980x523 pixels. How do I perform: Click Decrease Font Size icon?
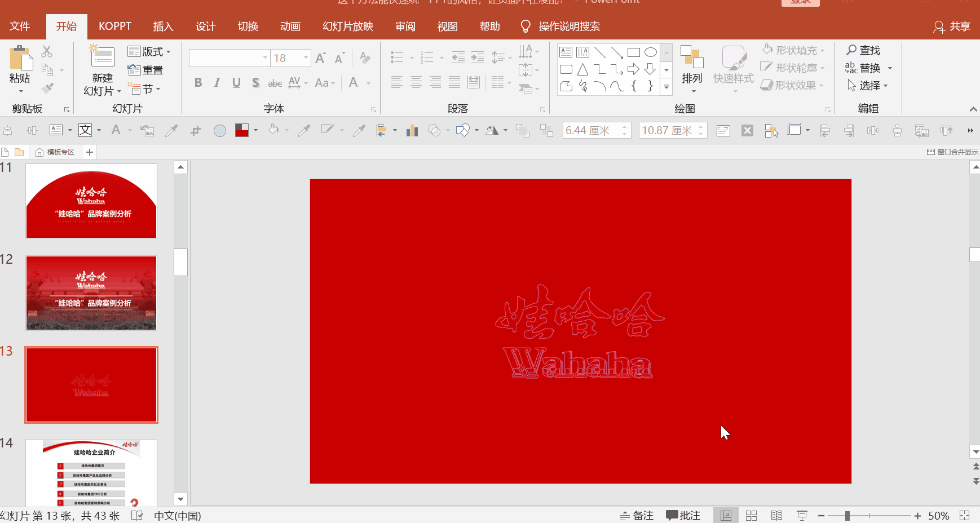(x=339, y=57)
